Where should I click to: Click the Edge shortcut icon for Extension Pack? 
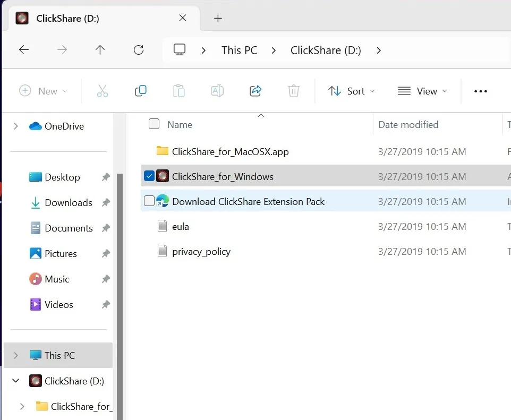pyautogui.click(x=163, y=201)
